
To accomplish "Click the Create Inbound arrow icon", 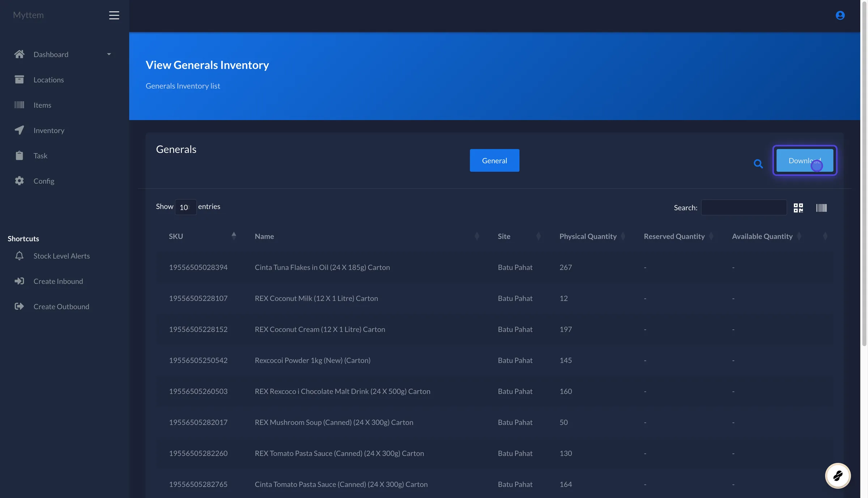I will click(19, 281).
